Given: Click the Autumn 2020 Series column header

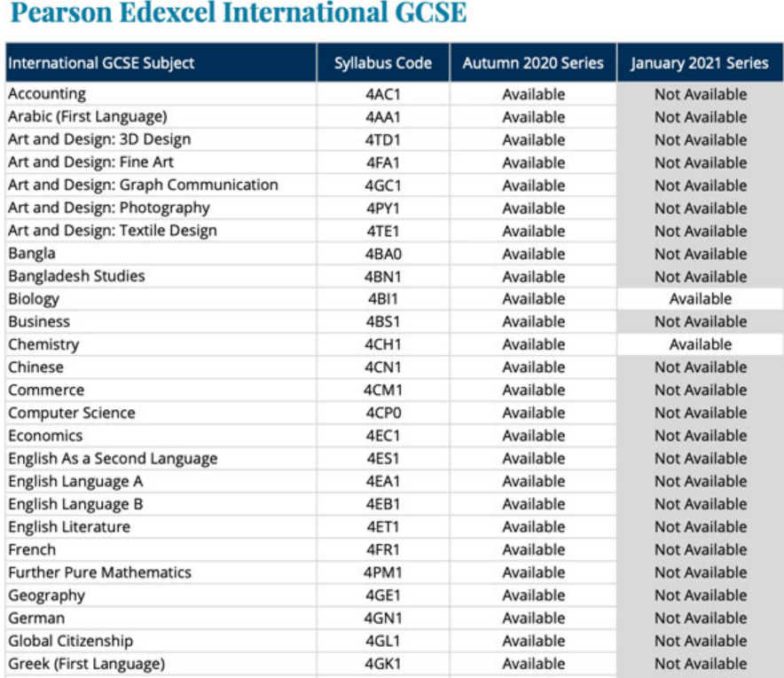Looking at the screenshot, I should tap(533, 62).
